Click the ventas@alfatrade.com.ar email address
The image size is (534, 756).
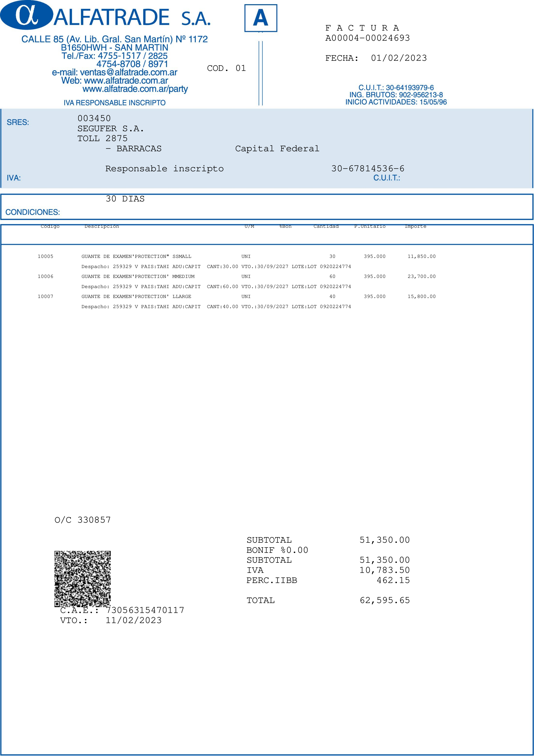[x=128, y=72]
